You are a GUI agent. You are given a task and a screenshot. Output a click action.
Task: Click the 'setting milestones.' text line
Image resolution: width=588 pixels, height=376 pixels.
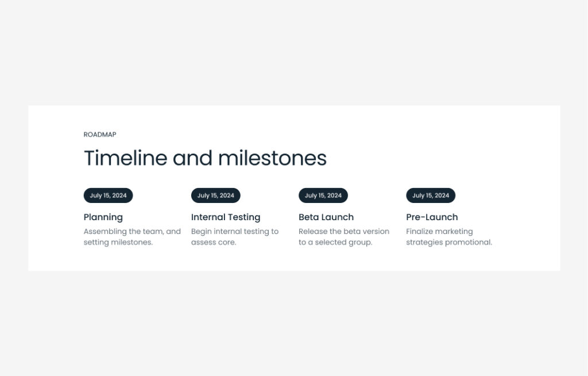click(x=118, y=243)
